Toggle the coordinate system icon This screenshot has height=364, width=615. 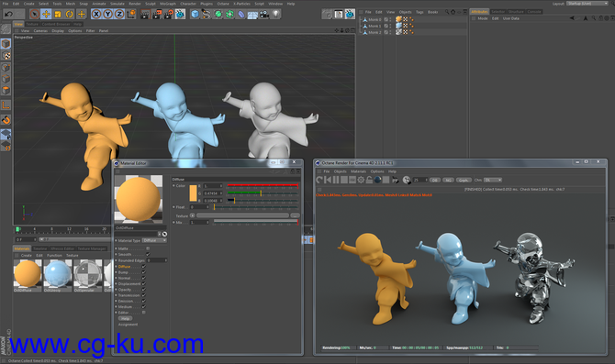[x=131, y=14]
